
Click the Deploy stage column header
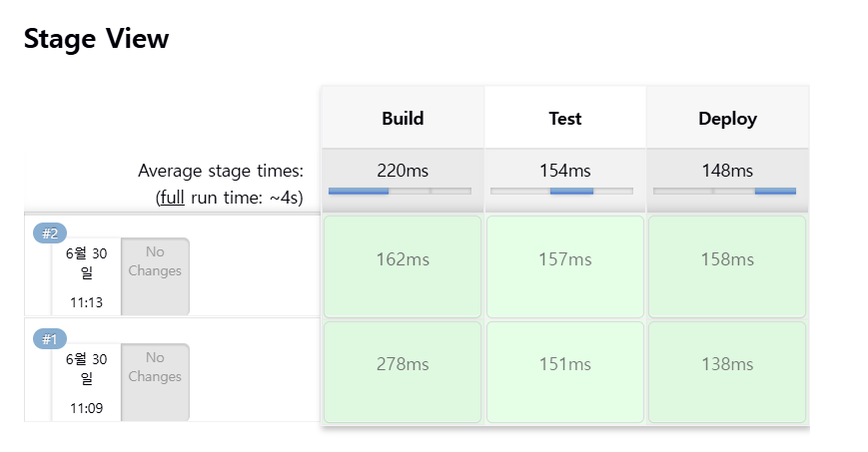[x=727, y=119]
